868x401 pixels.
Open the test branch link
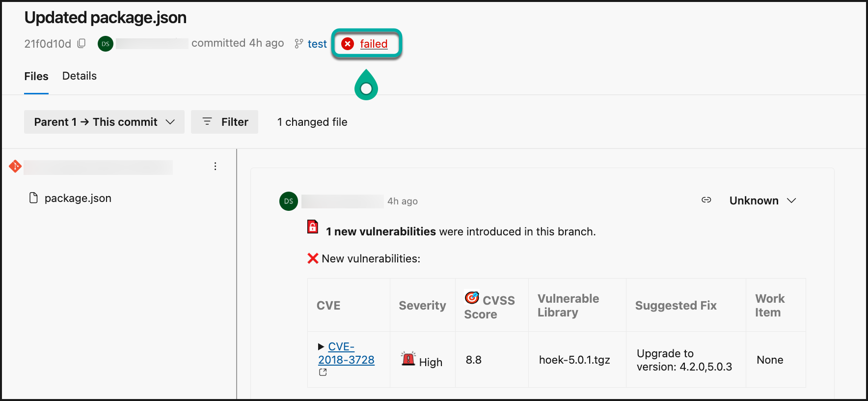click(x=317, y=44)
